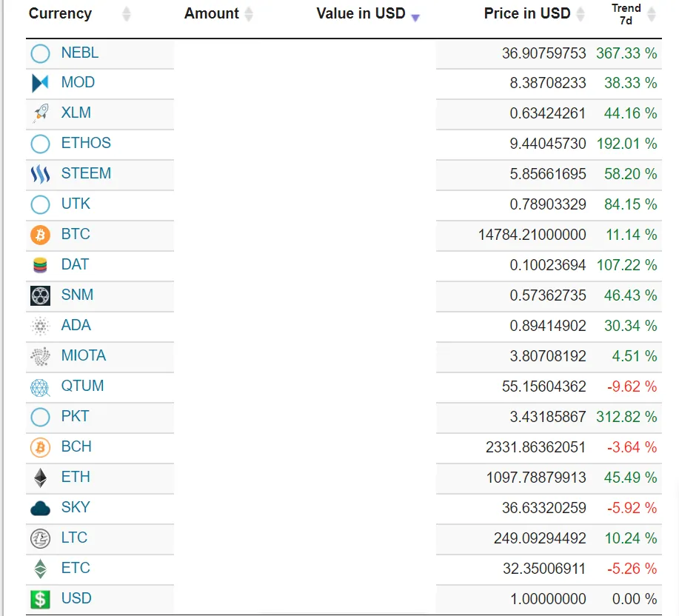Click the orange BTC Bitcoin icon
Screen dimensions: 679x616
pos(40,235)
